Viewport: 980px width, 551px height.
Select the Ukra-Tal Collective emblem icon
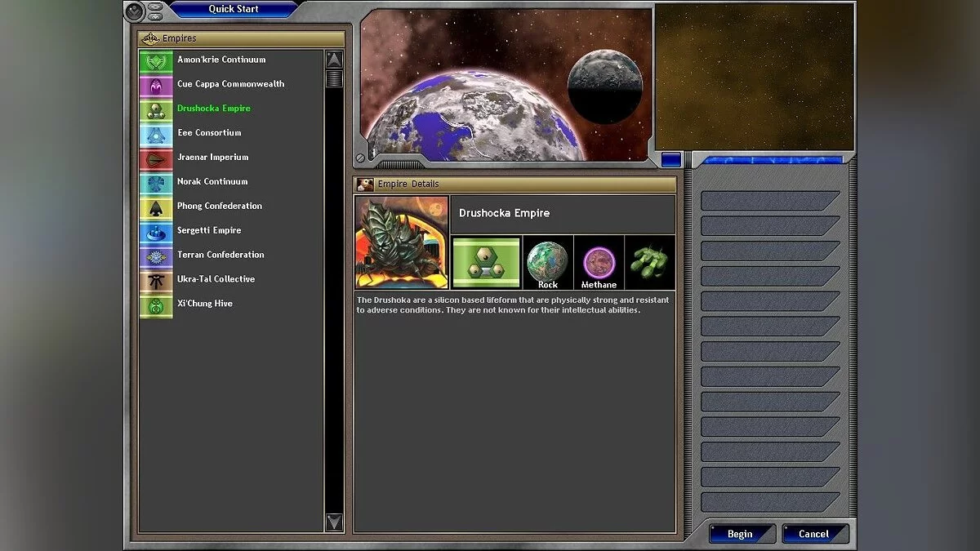156,281
